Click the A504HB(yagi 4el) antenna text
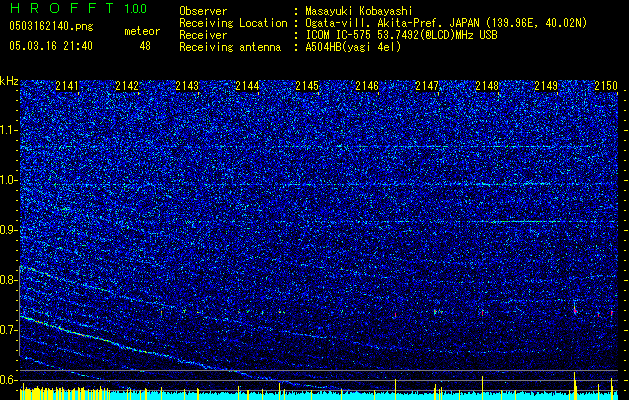The width and height of the screenshot is (629, 400). (353, 47)
